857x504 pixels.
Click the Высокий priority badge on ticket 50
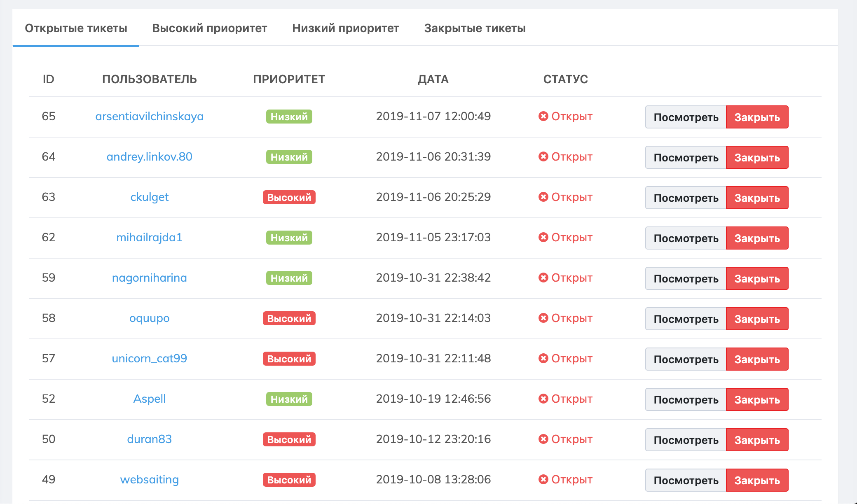(x=289, y=439)
